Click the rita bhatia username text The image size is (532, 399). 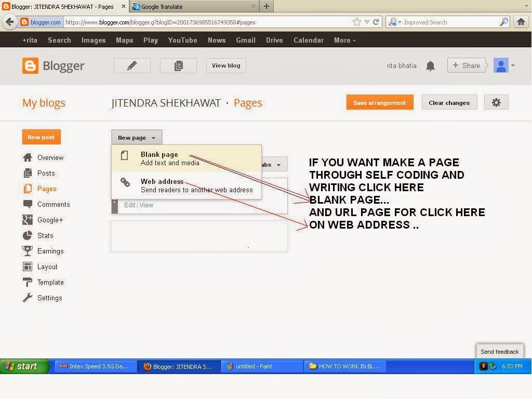(x=402, y=66)
